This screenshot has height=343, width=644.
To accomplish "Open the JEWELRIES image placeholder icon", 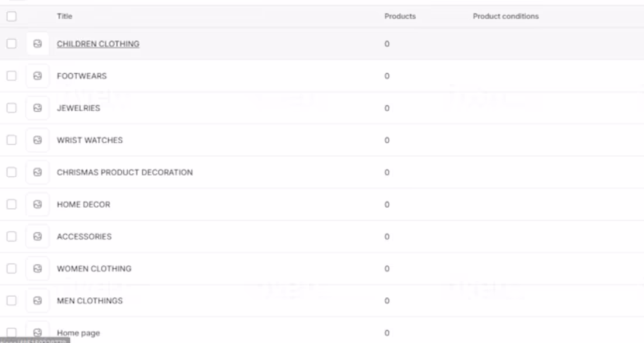I will (37, 108).
